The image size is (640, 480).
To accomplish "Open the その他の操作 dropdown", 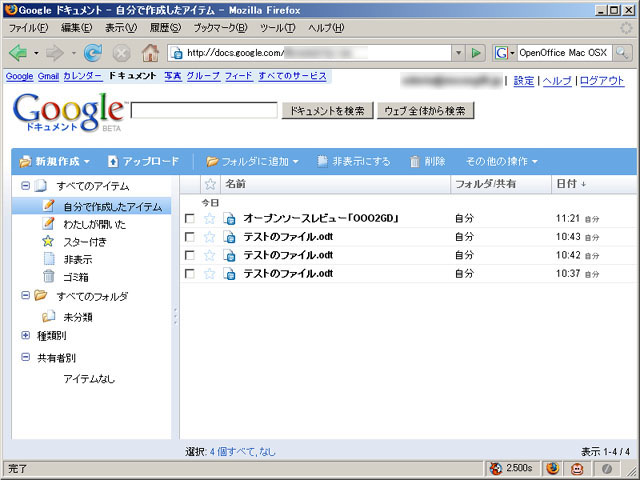I will 502,162.
